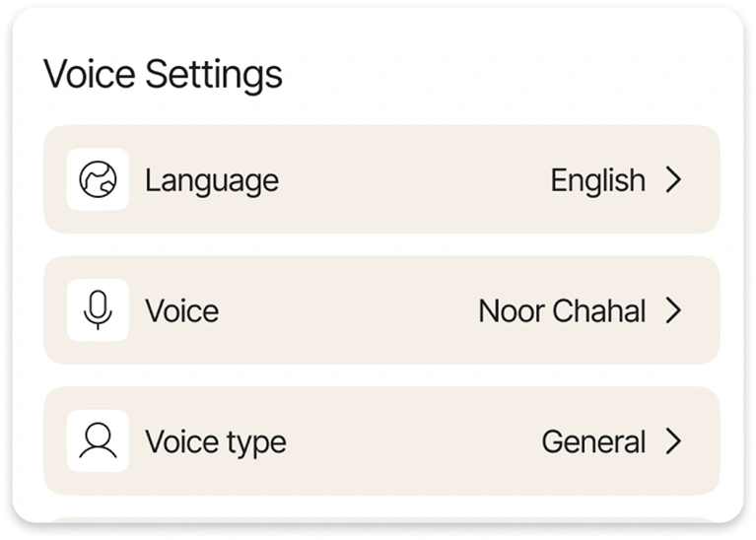This screenshot has width=756, height=540.
Task: Click empty space in the Language row
Action: pyautogui.click(x=414, y=180)
